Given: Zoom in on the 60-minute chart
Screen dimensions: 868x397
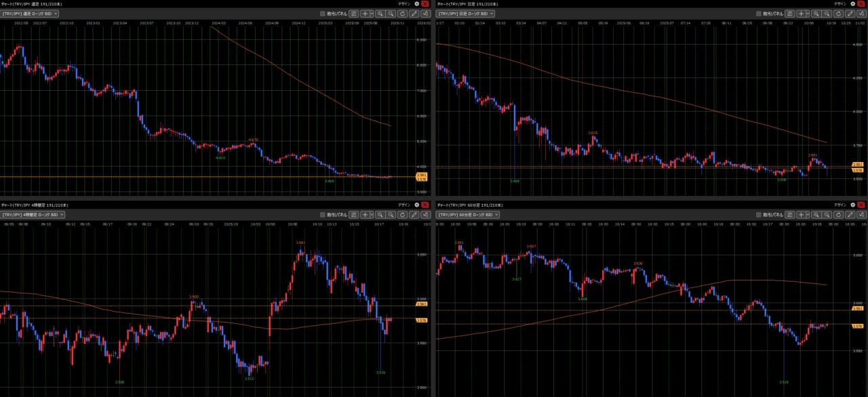Looking at the screenshot, I should click(817, 214).
